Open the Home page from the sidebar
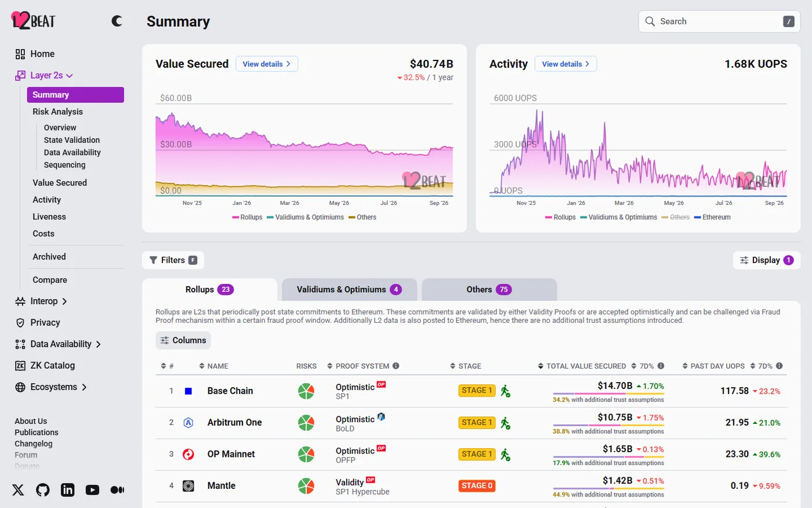This screenshot has height=508, width=812. (35, 54)
